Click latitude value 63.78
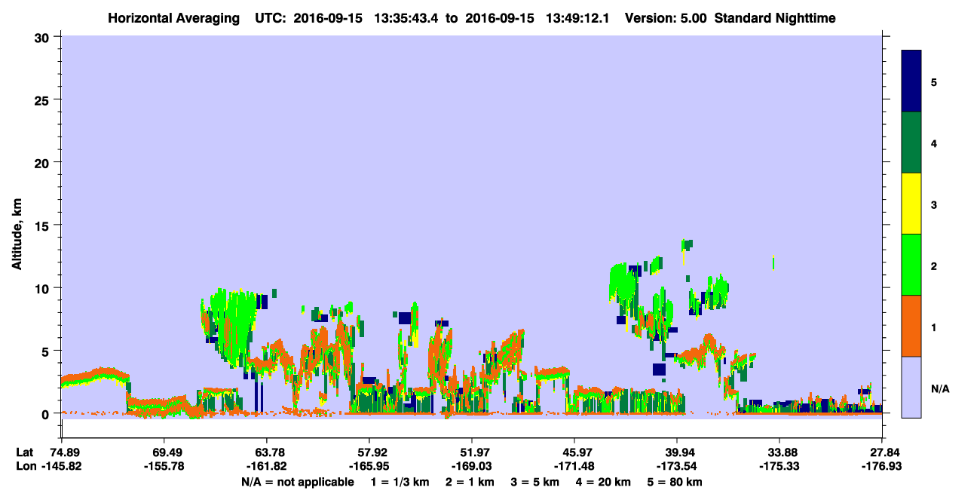 point(266,452)
